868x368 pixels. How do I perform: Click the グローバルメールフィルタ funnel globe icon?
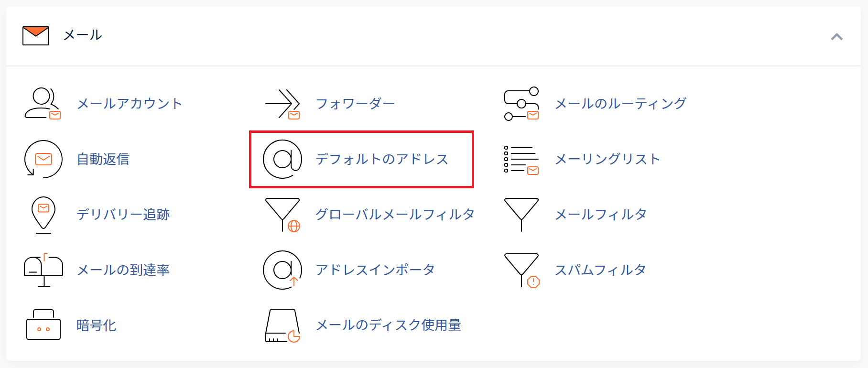[x=283, y=215]
